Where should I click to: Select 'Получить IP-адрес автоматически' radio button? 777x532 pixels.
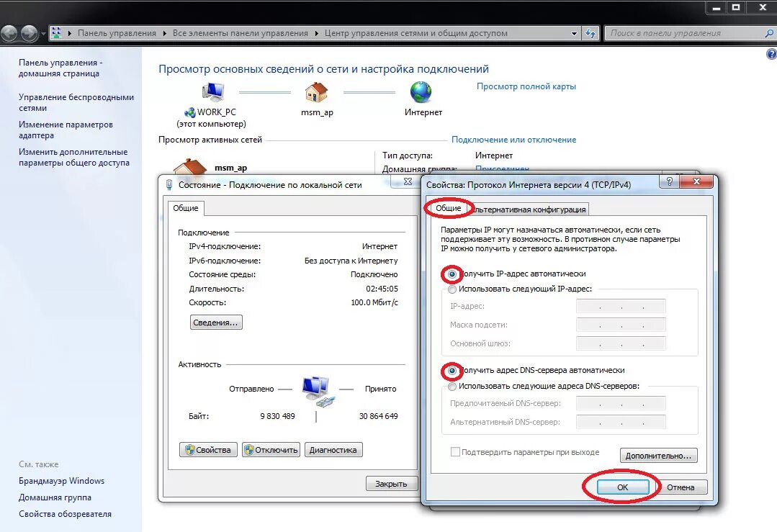point(452,274)
